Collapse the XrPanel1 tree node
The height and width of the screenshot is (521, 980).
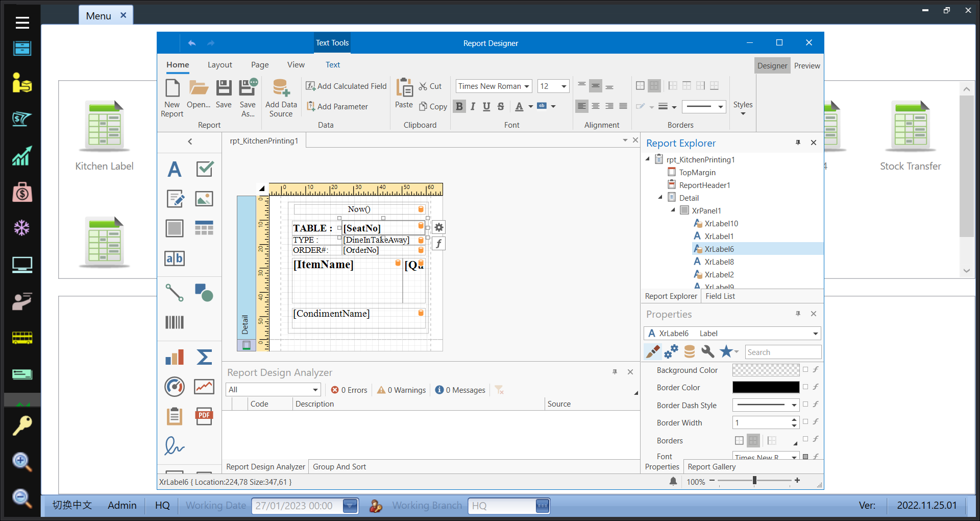click(673, 210)
